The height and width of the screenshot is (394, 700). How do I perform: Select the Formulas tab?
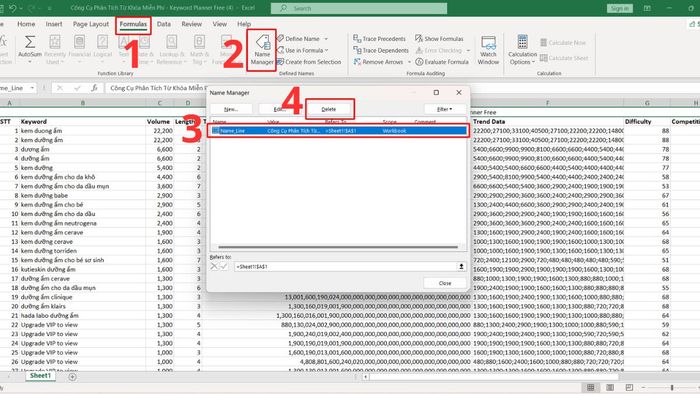click(133, 24)
